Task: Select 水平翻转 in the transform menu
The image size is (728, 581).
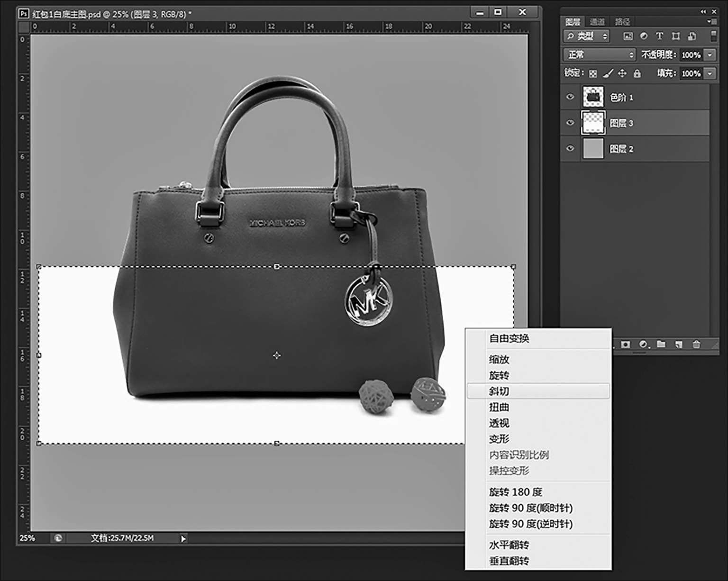Action: [x=509, y=545]
